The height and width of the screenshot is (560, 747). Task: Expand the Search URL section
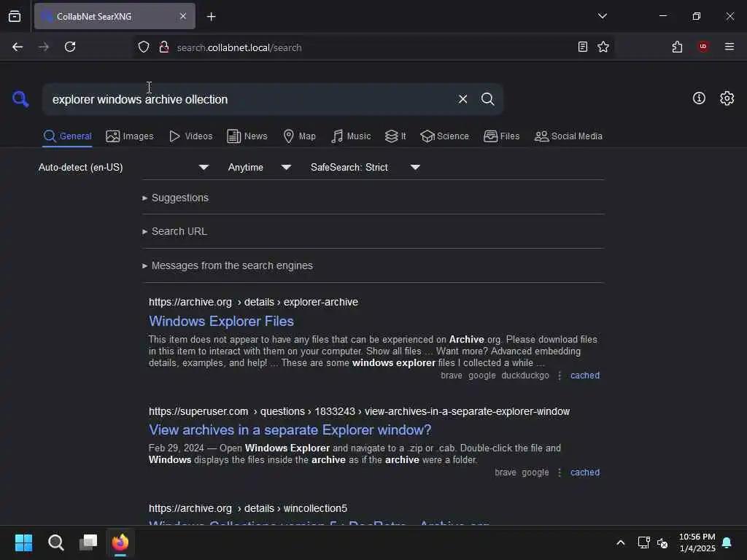coord(174,231)
